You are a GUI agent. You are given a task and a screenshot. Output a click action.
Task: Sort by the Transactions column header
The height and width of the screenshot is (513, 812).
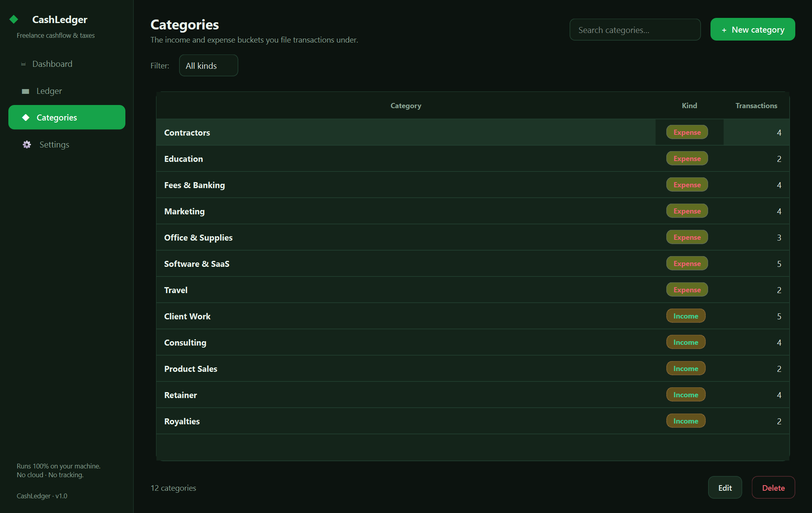pyautogui.click(x=756, y=105)
